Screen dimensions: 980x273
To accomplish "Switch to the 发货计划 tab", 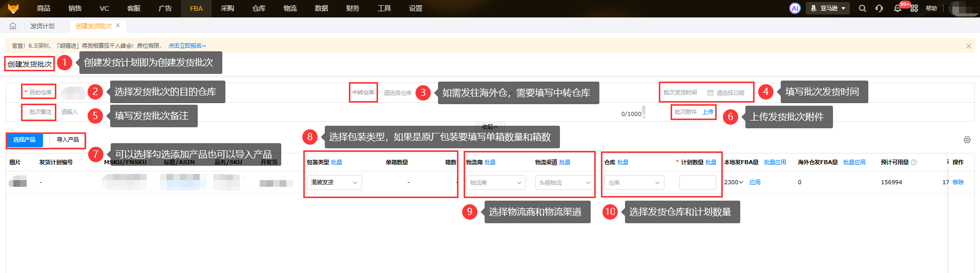I will (x=42, y=26).
